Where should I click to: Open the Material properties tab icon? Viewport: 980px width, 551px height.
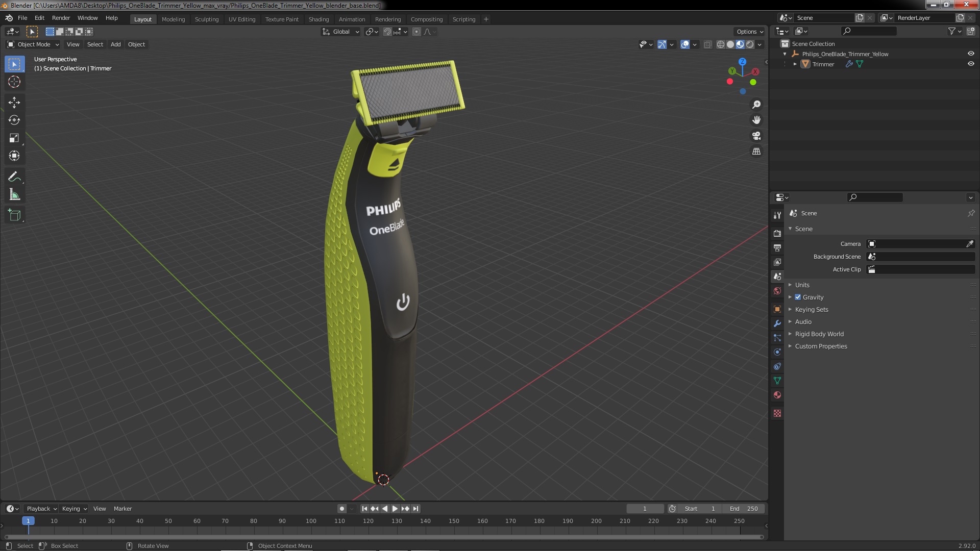777,395
